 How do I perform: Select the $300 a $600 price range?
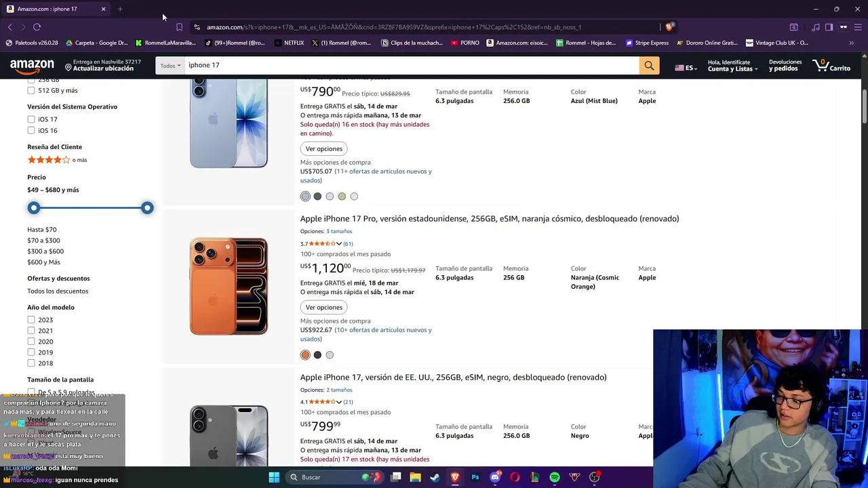[x=45, y=251]
